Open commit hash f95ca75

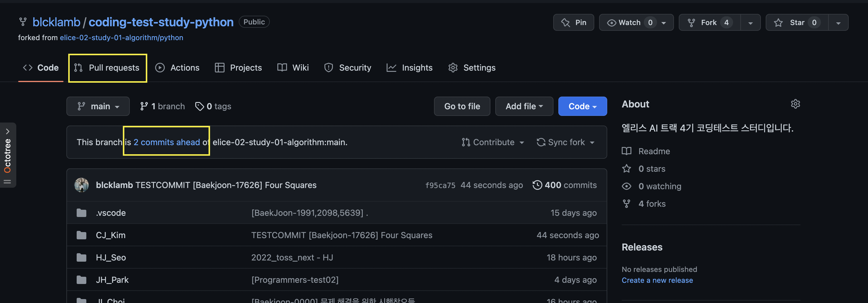(440, 185)
